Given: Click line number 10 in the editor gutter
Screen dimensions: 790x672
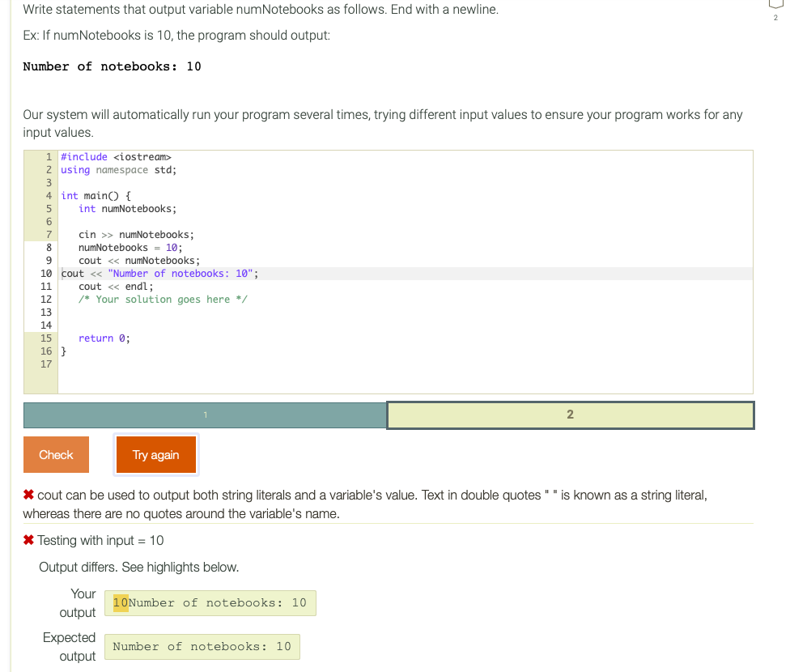Looking at the screenshot, I should click(x=48, y=273).
